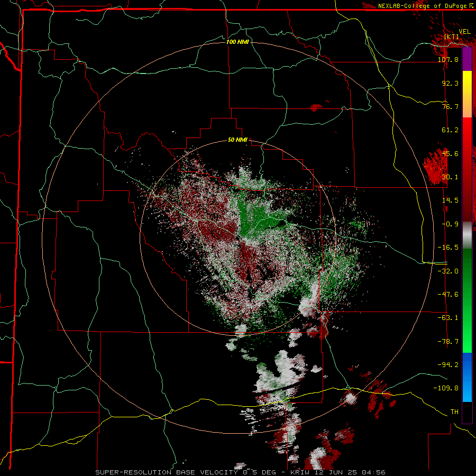Click the TH threshold label

[x=454, y=411]
